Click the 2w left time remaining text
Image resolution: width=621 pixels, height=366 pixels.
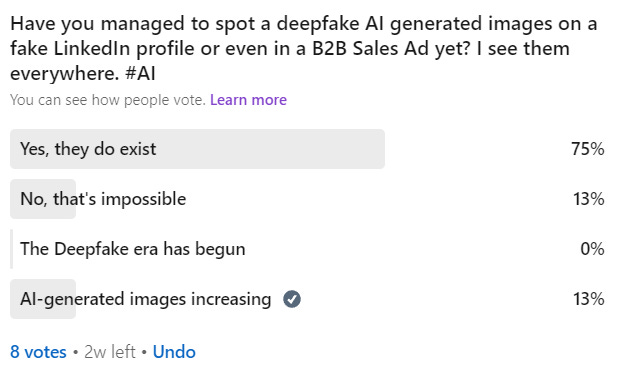tap(110, 352)
